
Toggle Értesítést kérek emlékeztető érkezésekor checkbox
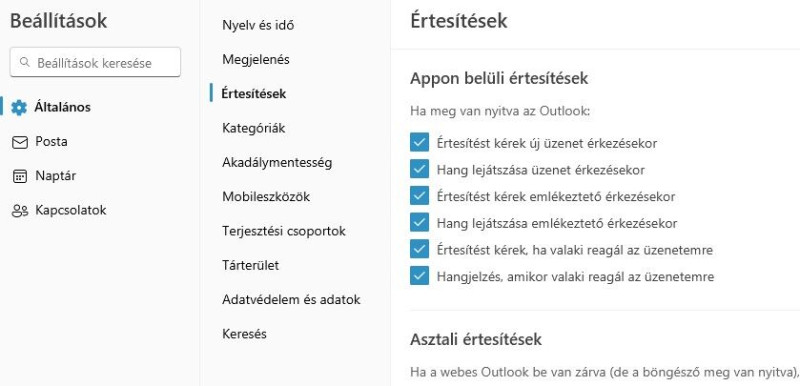[x=419, y=196]
